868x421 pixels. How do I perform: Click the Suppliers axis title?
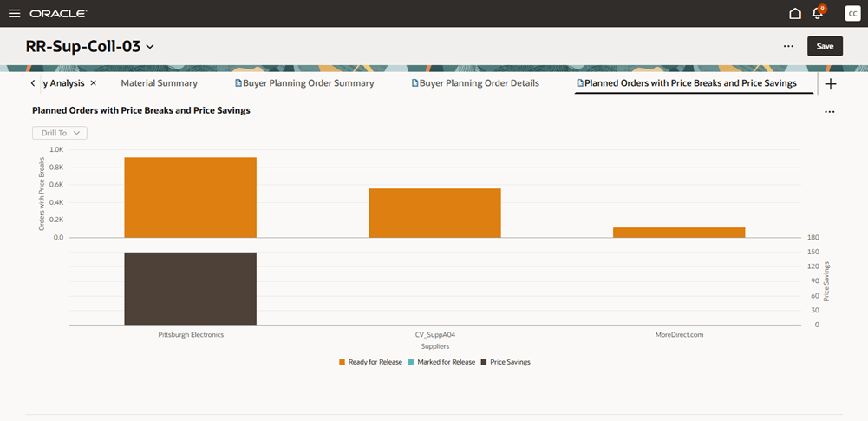(x=435, y=346)
